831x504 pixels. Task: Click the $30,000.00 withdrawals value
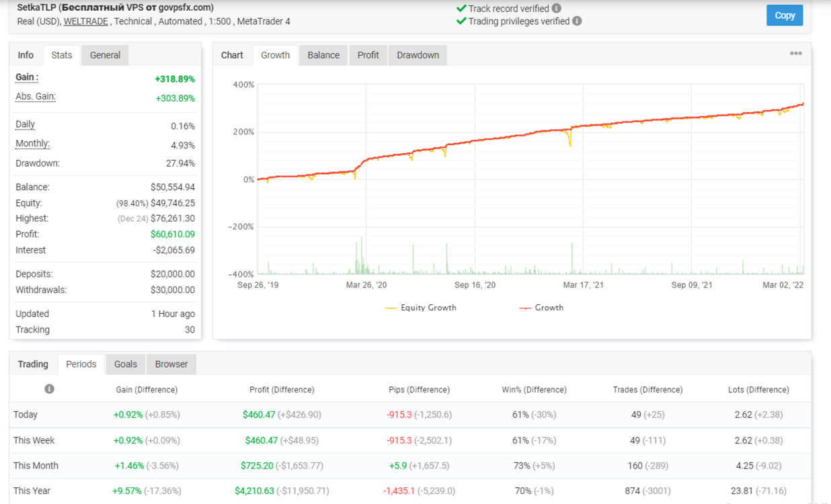(173, 290)
